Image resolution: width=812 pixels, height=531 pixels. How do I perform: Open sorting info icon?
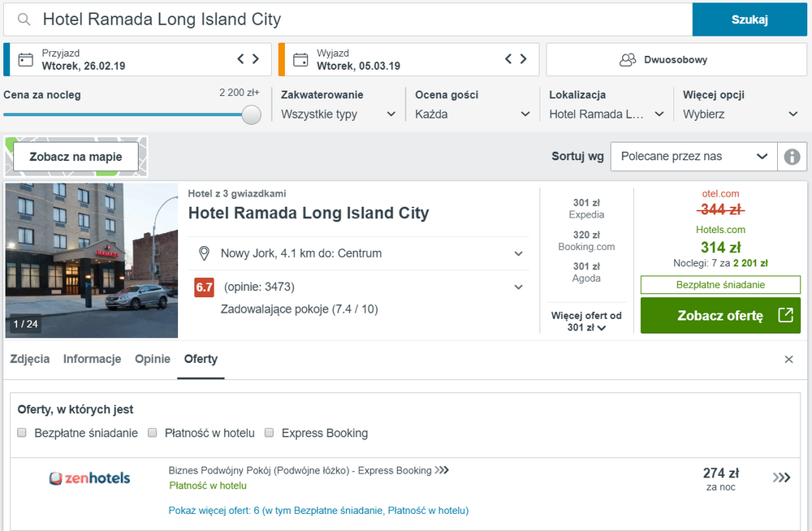tap(792, 157)
